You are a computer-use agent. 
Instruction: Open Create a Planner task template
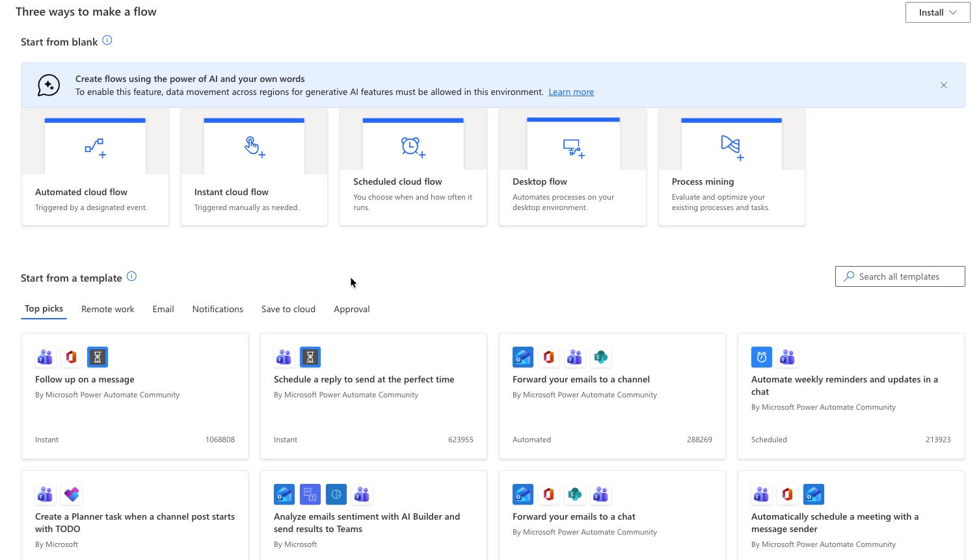click(135, 522)
